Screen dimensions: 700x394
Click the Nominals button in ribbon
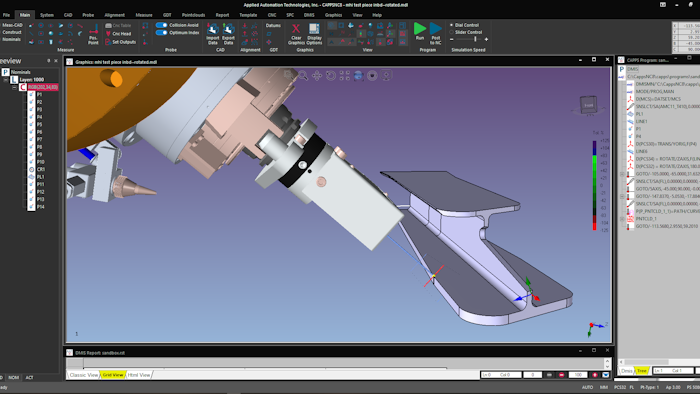(x=12, y=39)
